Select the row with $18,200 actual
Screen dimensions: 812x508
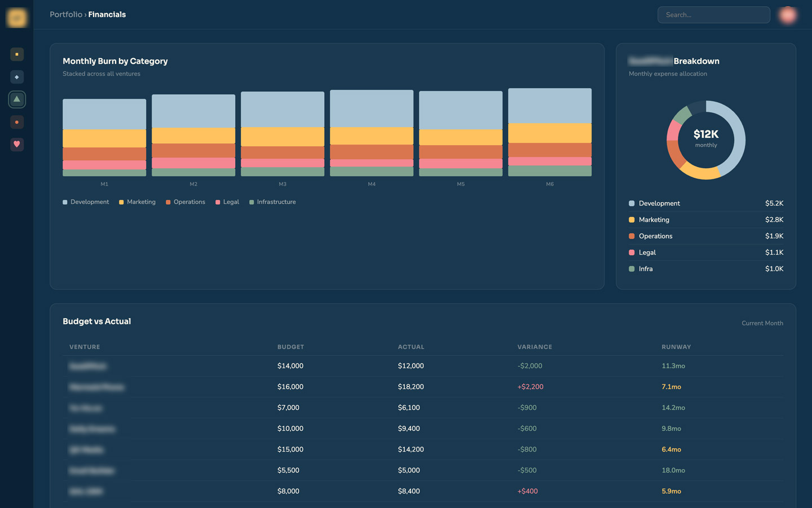423,387
